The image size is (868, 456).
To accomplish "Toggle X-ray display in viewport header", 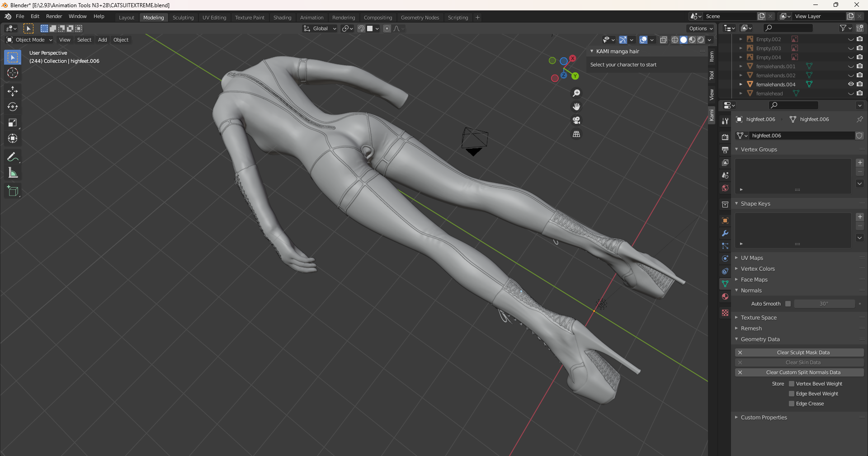I will (x=663, y=40).
